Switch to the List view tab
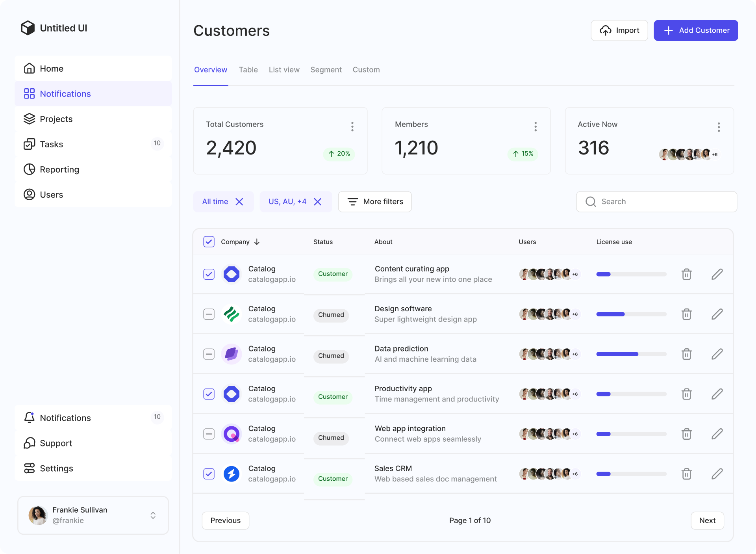This screenshot has height=554, width=756. 284,70
